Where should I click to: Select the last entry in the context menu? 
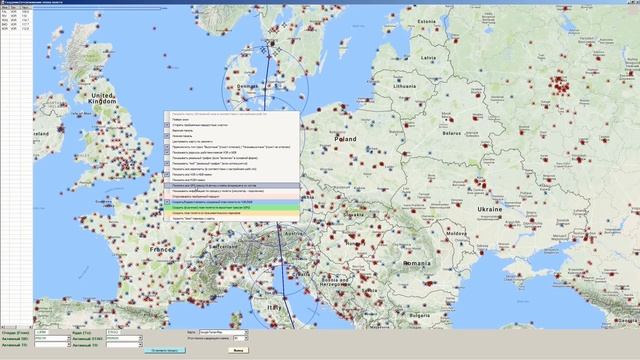click(x=232, y=218)
